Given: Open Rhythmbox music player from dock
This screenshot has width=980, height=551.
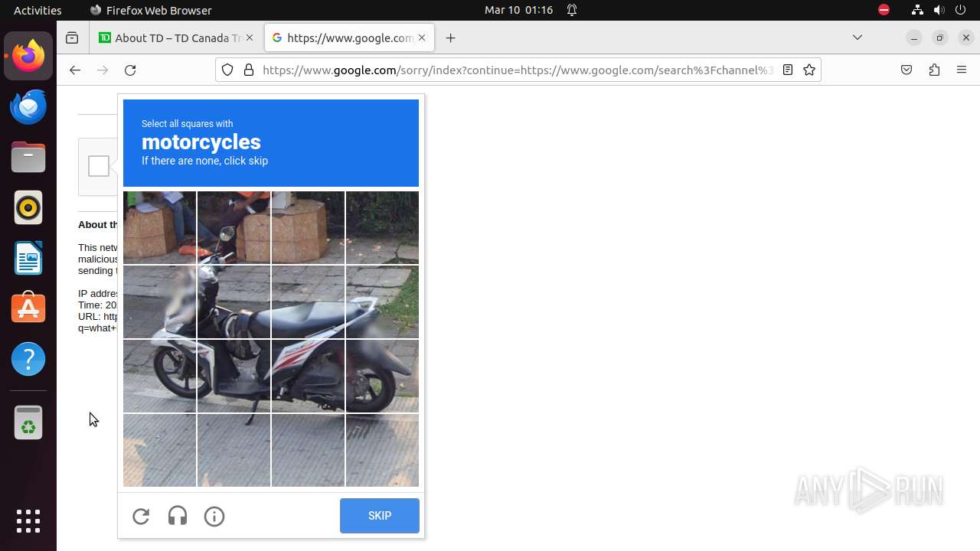Looking at the screenshot, I should [x=28, y=207].
